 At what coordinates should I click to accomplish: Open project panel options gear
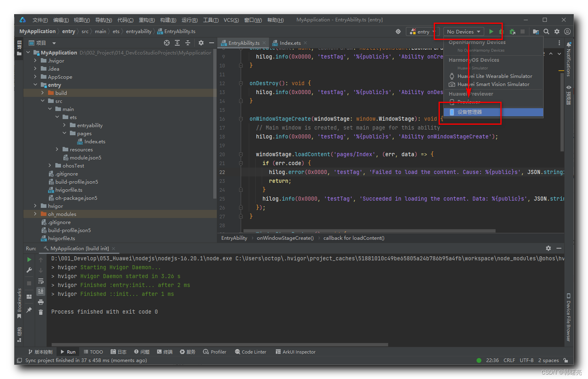click(x=201, y=43)
